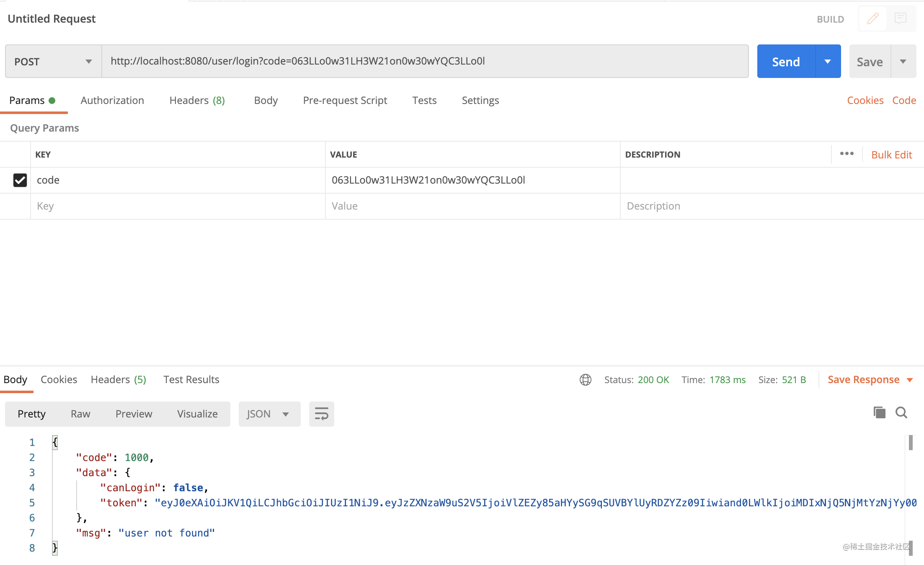Image resolution: width=924 pixels, height=565 pixels.
Task: Open the POST method dropdown
Action: [53, 62]
